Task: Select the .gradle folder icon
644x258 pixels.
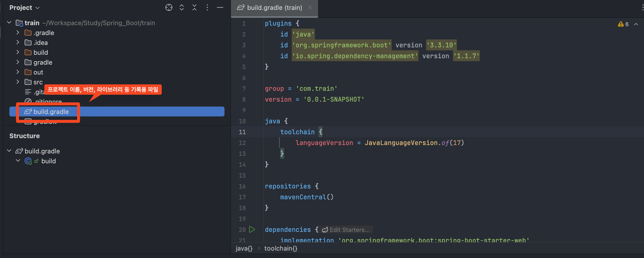Action: 28,33
